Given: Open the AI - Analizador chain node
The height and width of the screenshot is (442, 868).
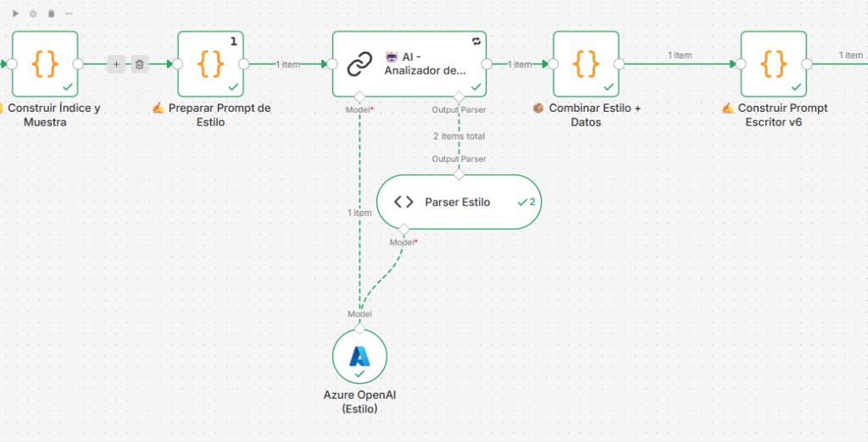Looking at the screenshot, I should [x=409, y=64].
